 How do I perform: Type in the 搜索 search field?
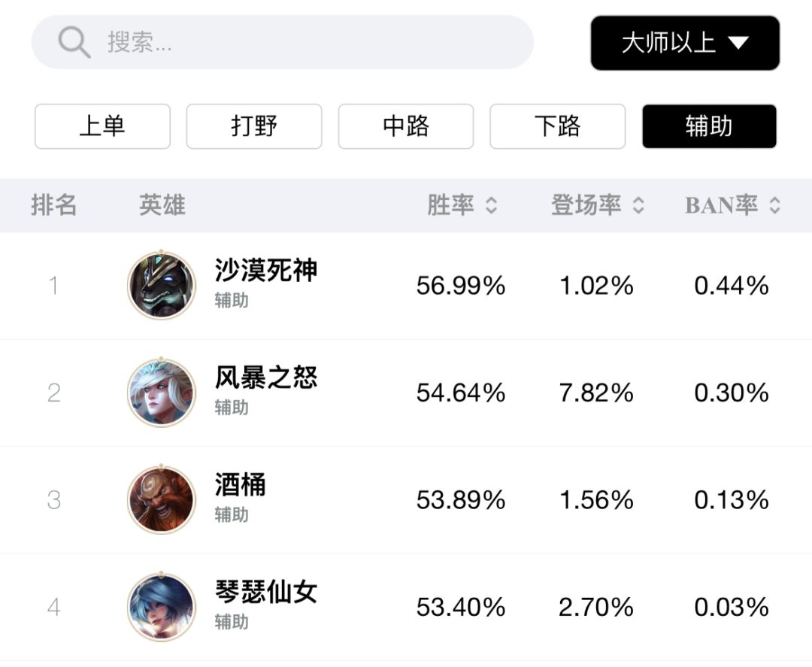301,42
